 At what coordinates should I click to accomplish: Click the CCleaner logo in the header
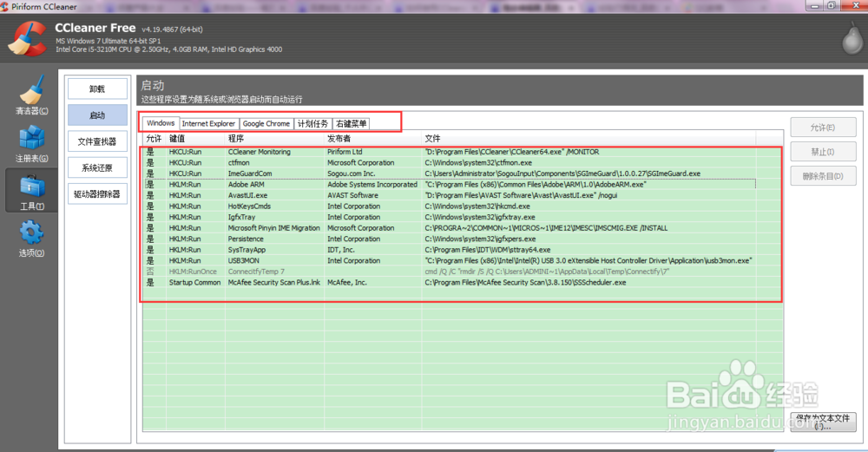(x=27, y=39)
